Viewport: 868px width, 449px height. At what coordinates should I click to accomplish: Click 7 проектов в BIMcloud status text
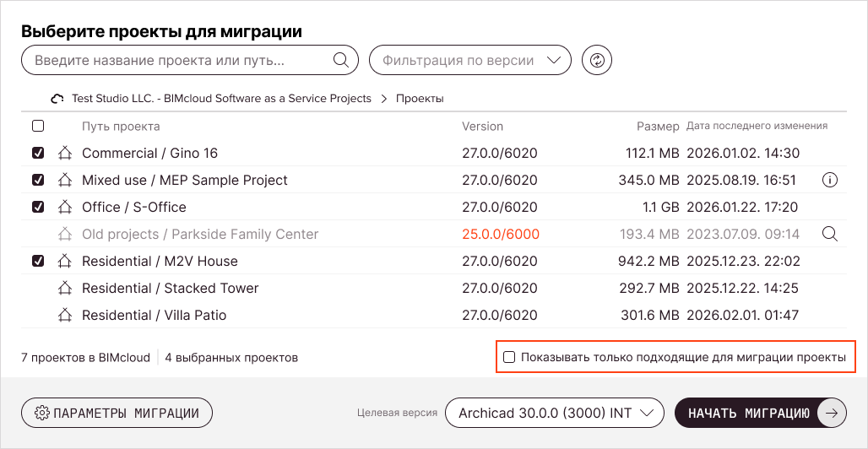[85, 358]
